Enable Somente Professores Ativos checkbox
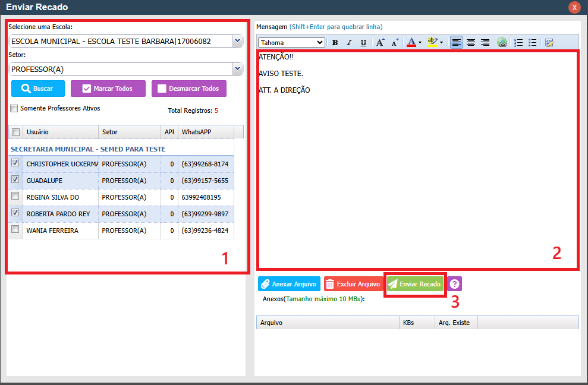The width and height of the screenshot is (588, 385). pyautogui.click(x=14, y=109)
